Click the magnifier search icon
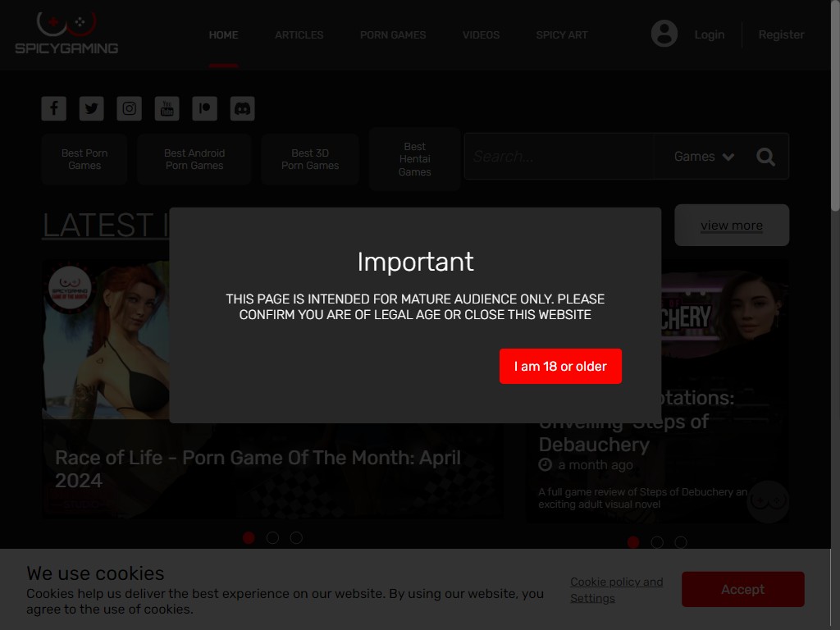The width and height of the screenshot is (840, 630). point(765,157)
